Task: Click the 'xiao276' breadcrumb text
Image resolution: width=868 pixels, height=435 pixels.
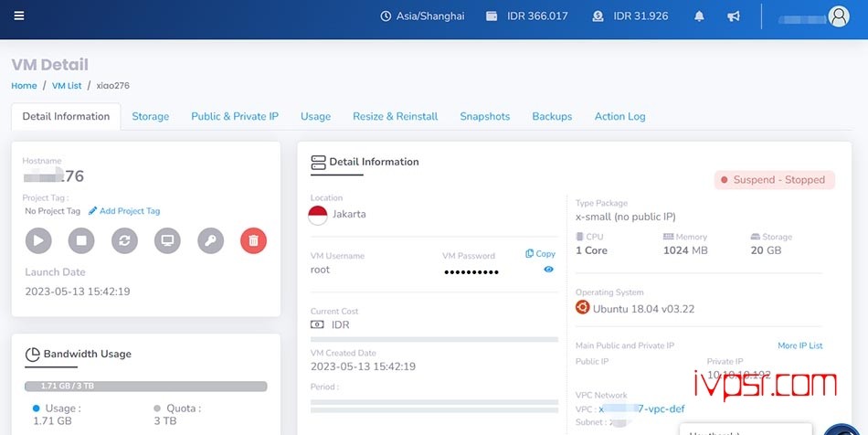Action: coord(113,86)
